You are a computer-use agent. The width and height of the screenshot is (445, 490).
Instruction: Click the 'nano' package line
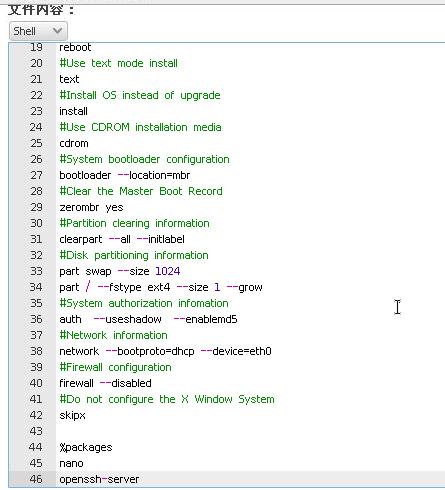click(x=71, y=463)
